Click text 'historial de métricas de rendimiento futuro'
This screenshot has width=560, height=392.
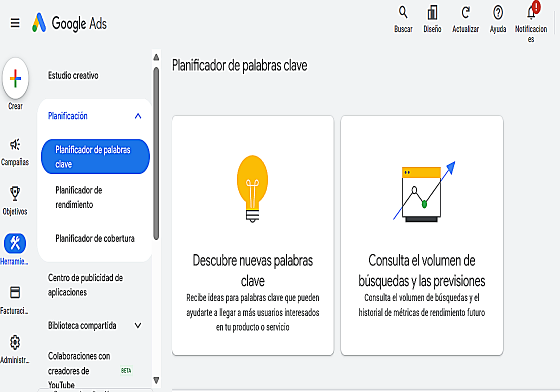point(422,312)
